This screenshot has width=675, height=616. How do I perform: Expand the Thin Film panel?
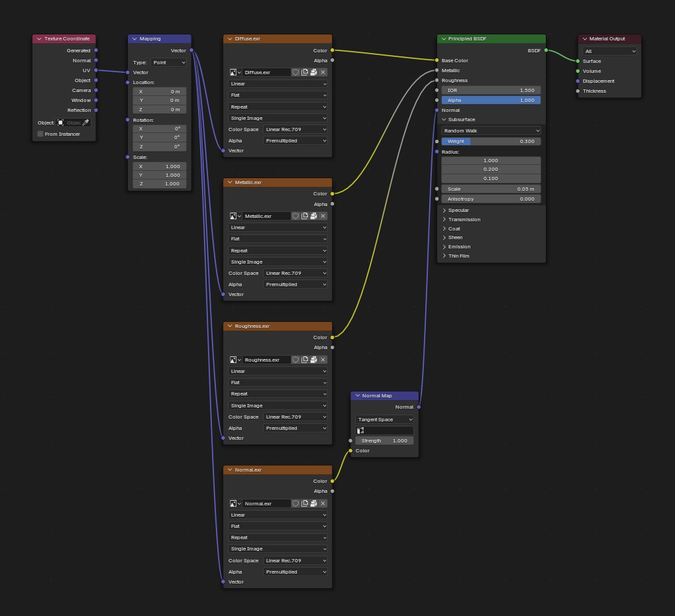pos(444,256)
